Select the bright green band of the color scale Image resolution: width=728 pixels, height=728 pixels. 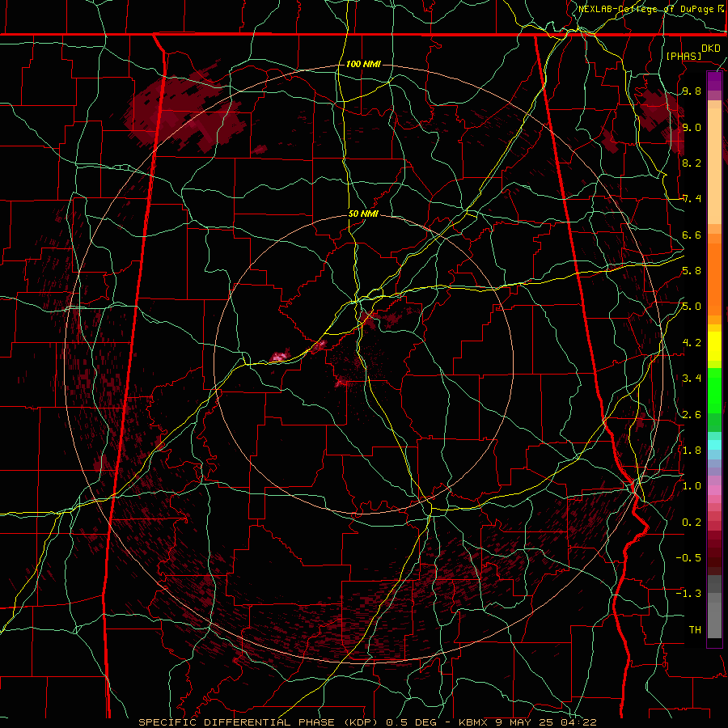pos(714,391)
